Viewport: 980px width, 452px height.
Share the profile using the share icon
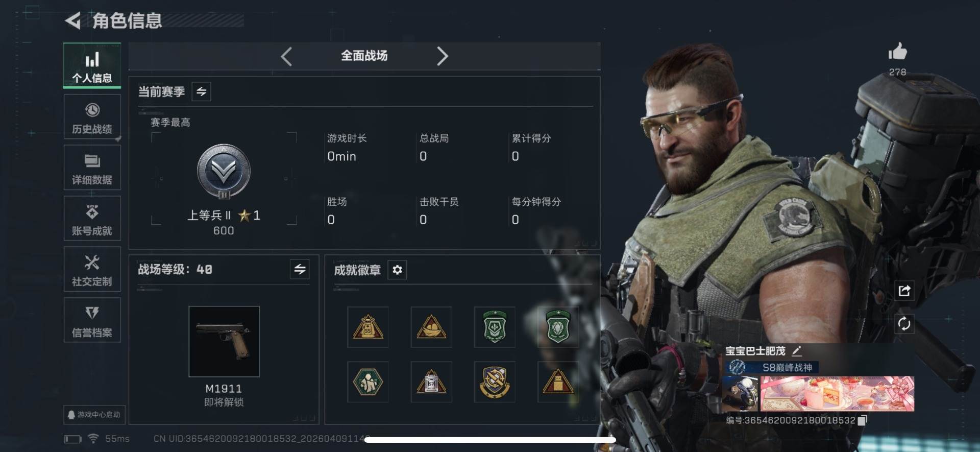(904, 291)
